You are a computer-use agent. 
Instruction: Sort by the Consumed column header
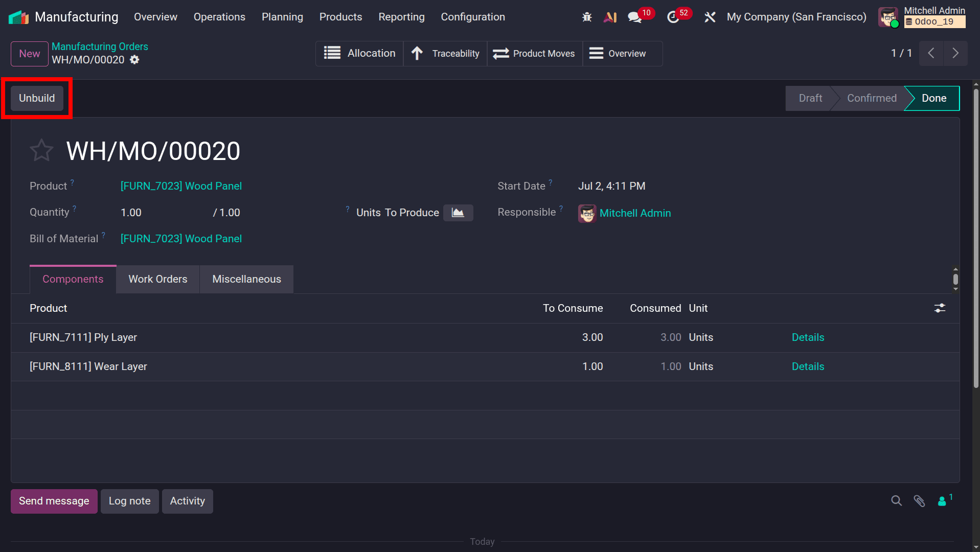click(655, 308)
